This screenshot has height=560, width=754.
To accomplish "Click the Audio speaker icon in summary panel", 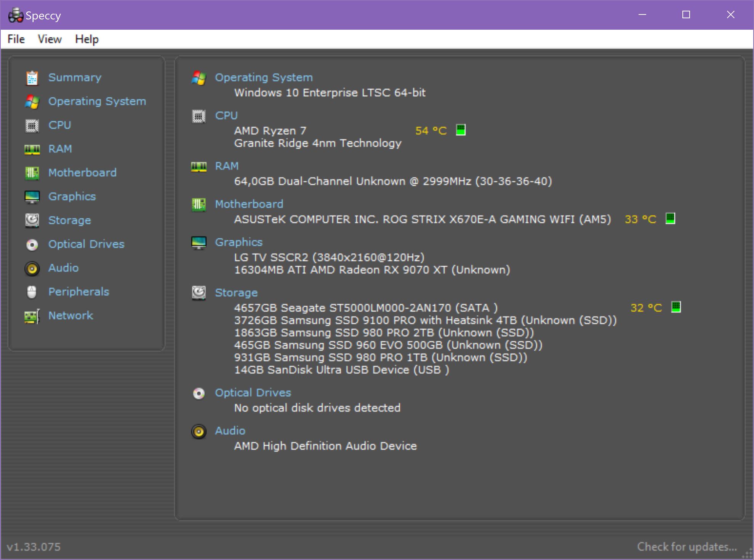I will pos(199,432).
